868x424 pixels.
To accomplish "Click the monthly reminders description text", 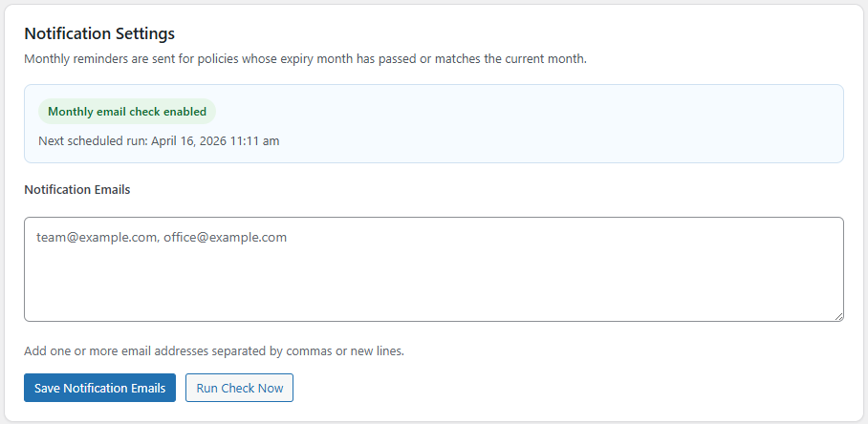I will click(x=305, y=59).
